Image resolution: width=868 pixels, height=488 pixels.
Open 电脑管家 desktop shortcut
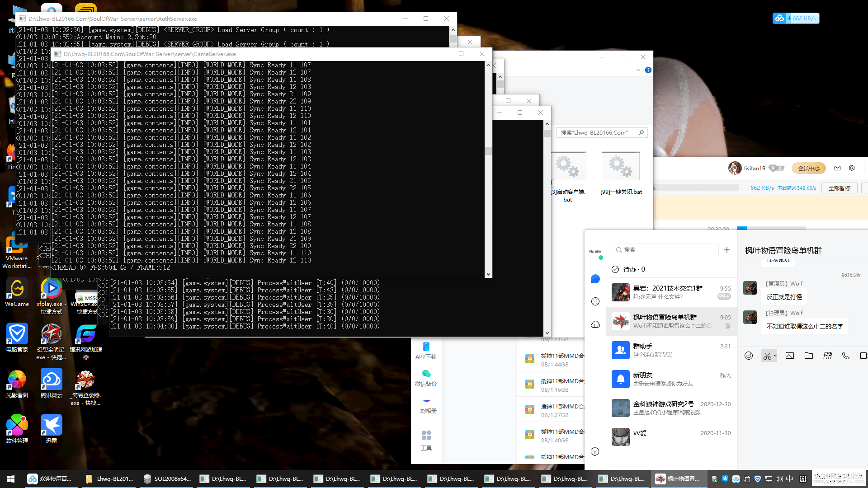[17, 338]
